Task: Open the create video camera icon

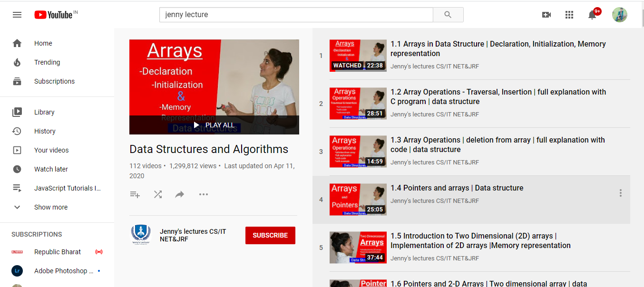Action: [546, 15]
